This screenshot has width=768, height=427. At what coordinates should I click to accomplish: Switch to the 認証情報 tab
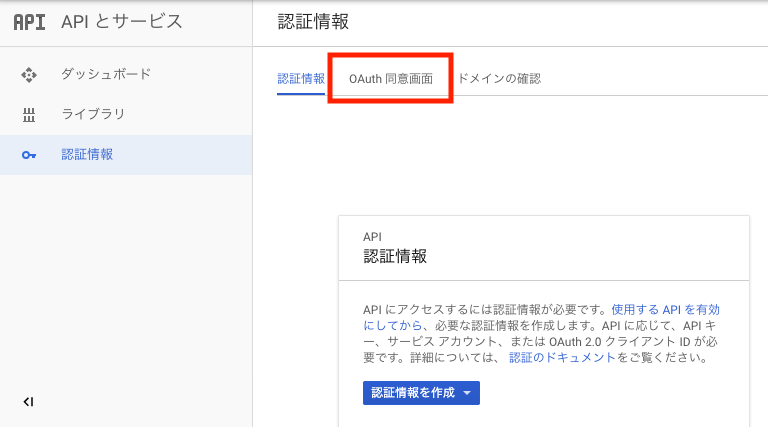coord(301,78)
